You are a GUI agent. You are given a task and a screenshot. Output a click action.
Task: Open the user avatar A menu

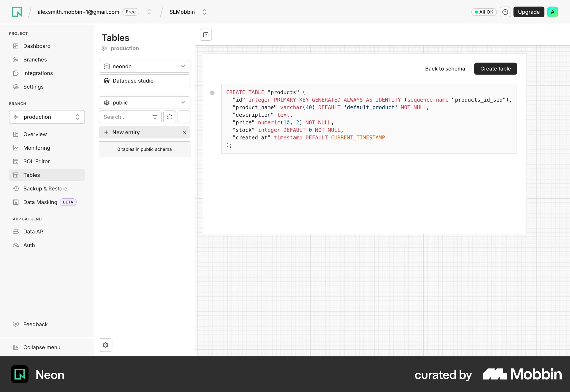(x=552, y=12)
